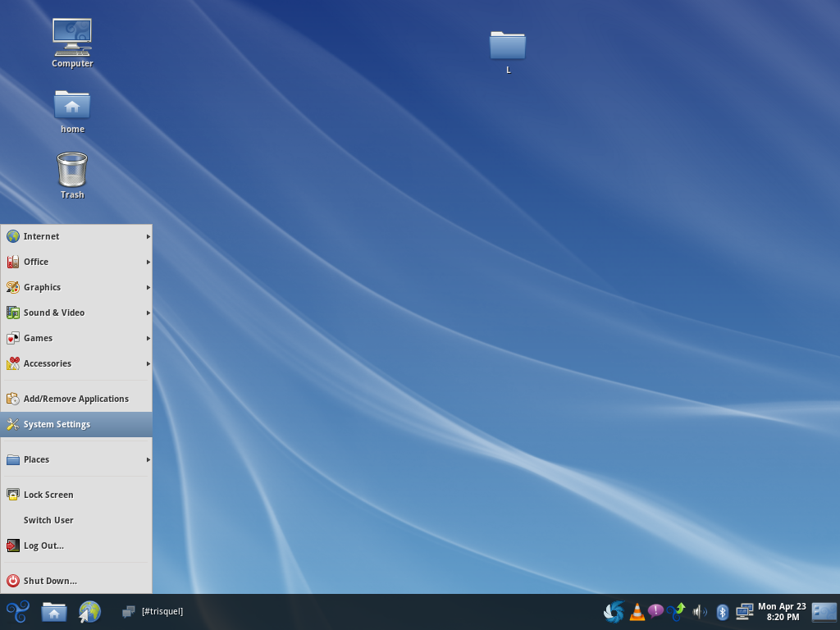Open the Bluetooth tray icon

(722, 612)
